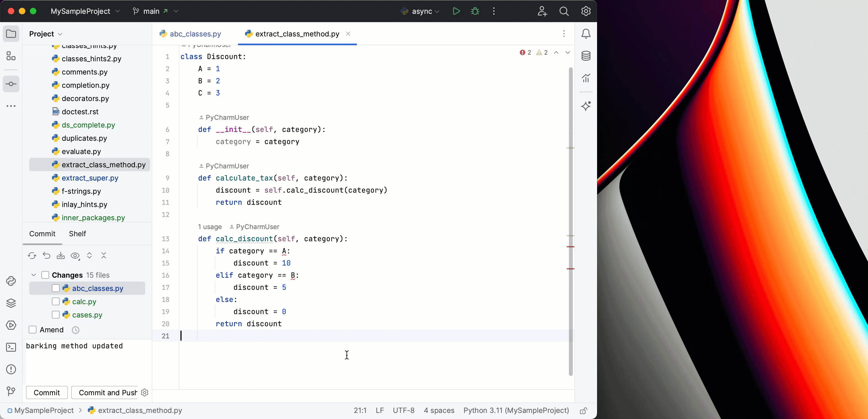Click the Shelve changes icon
Image resolution: width=868 pixels, height=419 pixels.
pos(61,256)
